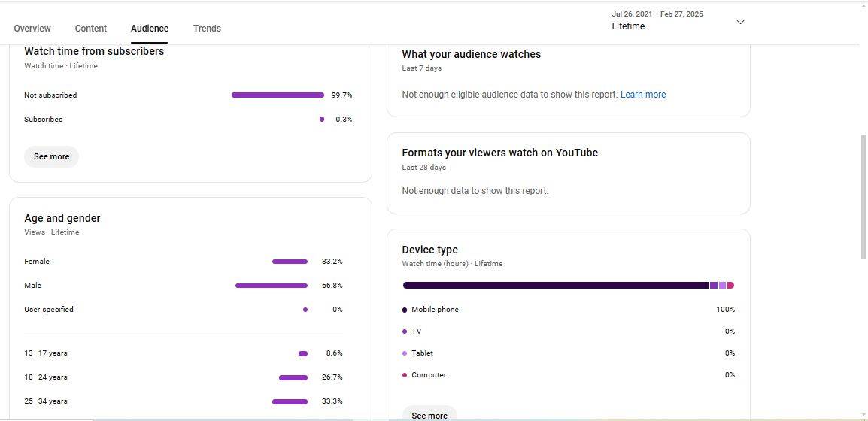Switch to the Content tab

coord(91,29)
